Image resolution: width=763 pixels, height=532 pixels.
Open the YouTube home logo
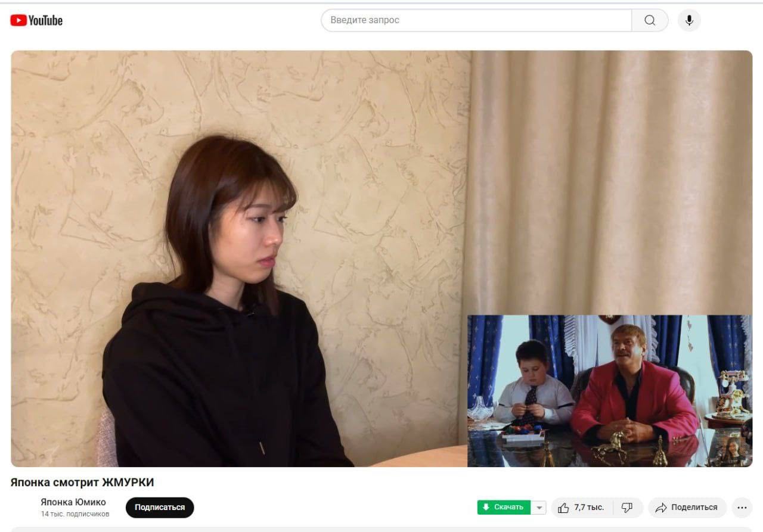pyautogui.click(x=36, y=20)
